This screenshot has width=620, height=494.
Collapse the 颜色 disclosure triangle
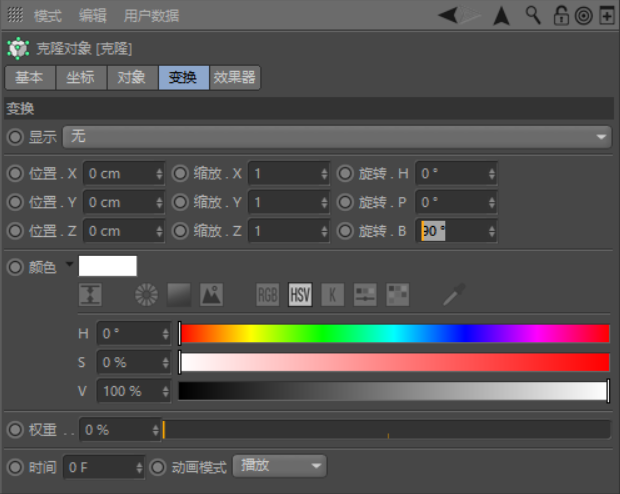point(69,266)
